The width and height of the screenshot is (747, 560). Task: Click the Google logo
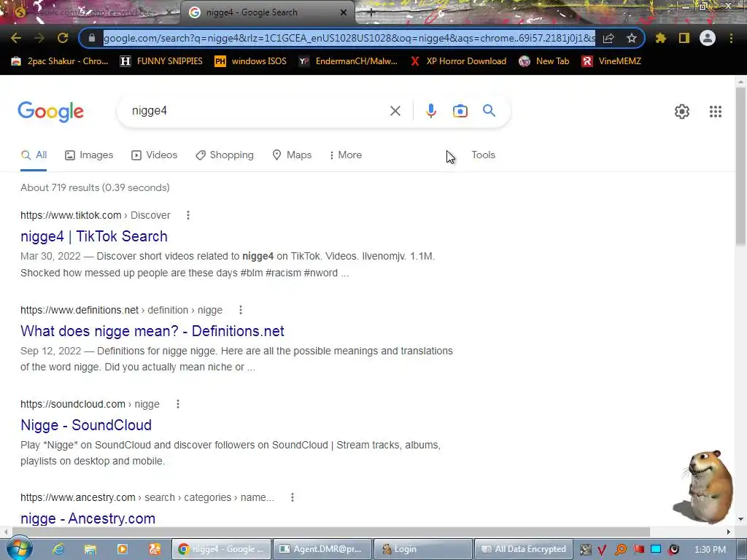click(x=50, y=112)
